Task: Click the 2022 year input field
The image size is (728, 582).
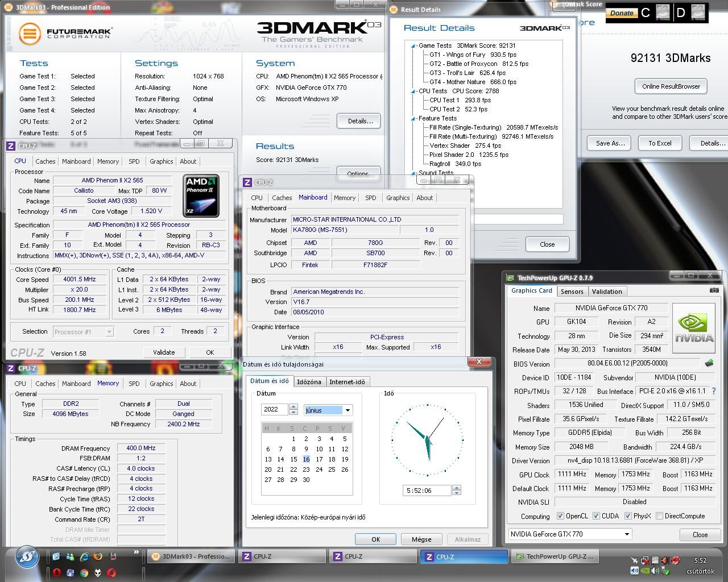Action: [x=275, y=410]
